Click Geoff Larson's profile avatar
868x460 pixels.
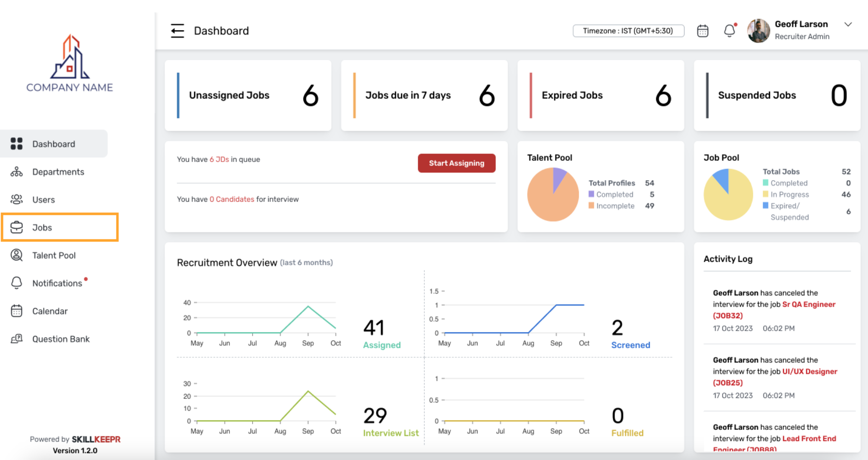tap(758, 31)
